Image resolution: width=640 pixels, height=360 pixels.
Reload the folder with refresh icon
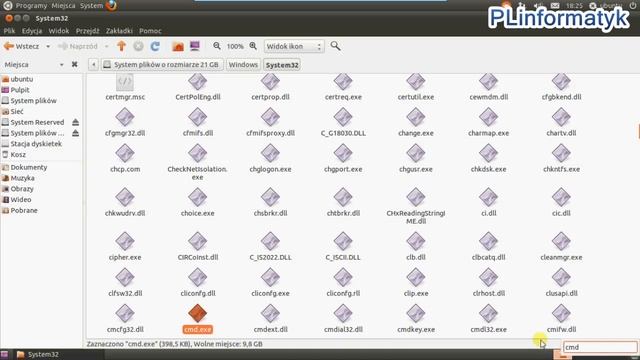click(x=155, y=46)
